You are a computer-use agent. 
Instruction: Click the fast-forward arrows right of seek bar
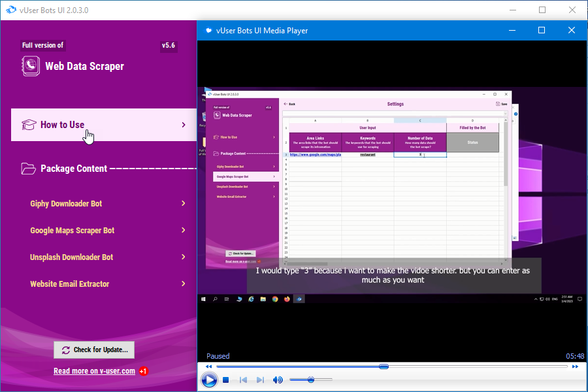pos(575,367)
